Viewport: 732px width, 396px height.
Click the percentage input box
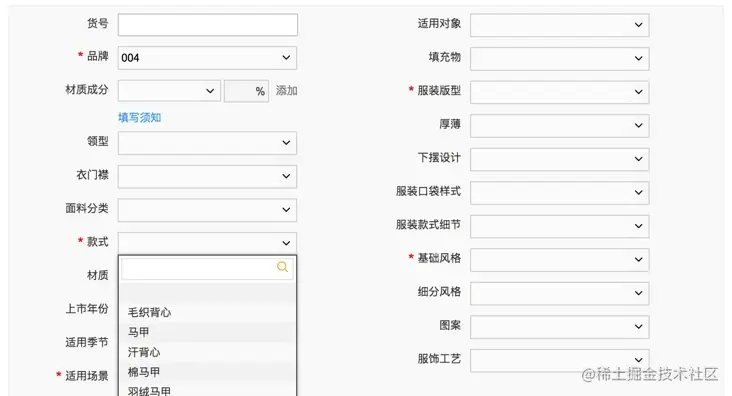click(246, 91)
